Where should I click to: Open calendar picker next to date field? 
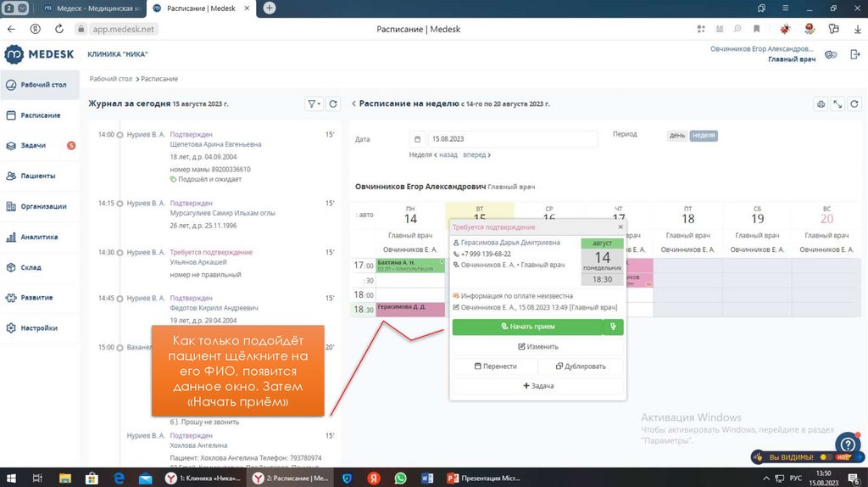pyautogui.click(x=417, y=139)
